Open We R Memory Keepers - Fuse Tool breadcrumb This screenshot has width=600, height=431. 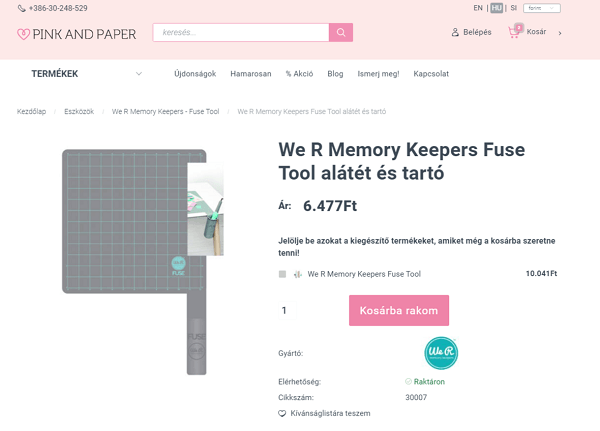pyautogui.click(x=165, y=111)
